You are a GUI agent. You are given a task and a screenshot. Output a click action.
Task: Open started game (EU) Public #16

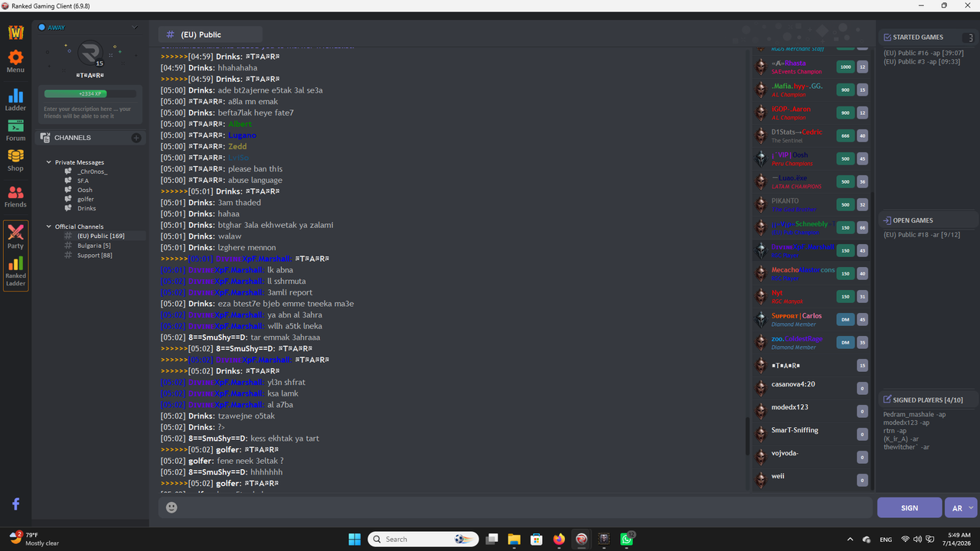(923, 53)
